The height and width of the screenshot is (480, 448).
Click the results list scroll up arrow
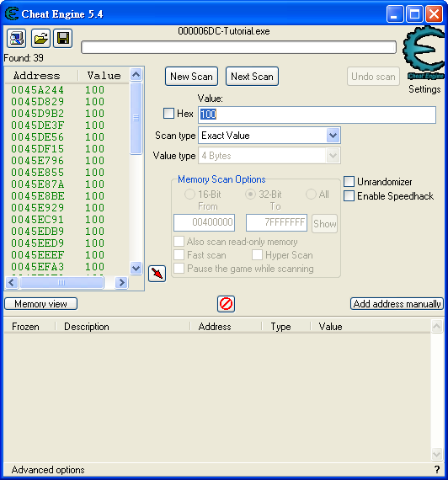click(136, 74)
